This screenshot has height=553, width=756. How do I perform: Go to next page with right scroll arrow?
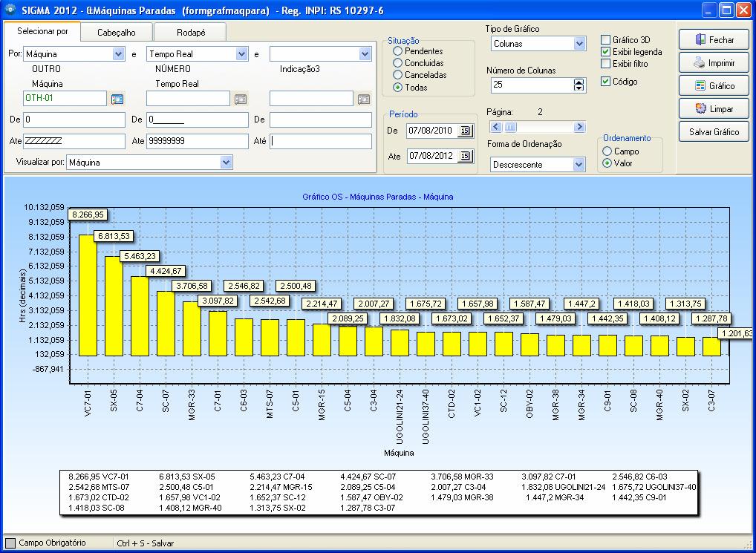click(579, 127)
